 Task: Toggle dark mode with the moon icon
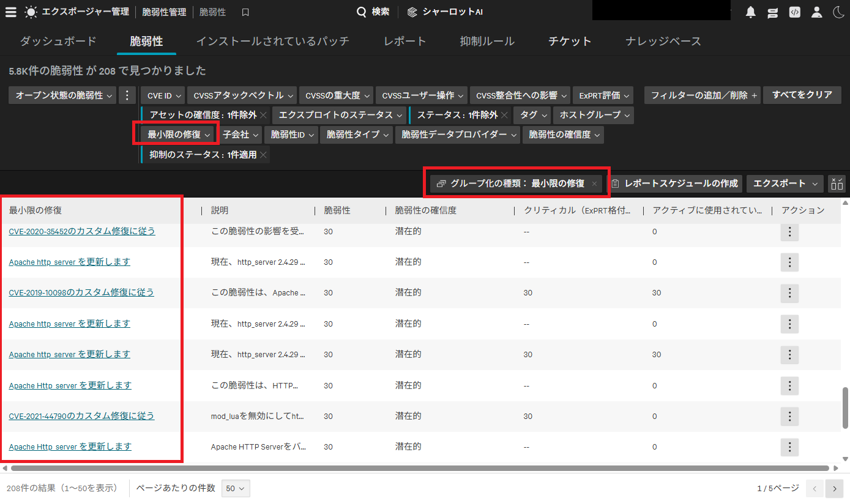pyautogui.click(x=838, y=12)
